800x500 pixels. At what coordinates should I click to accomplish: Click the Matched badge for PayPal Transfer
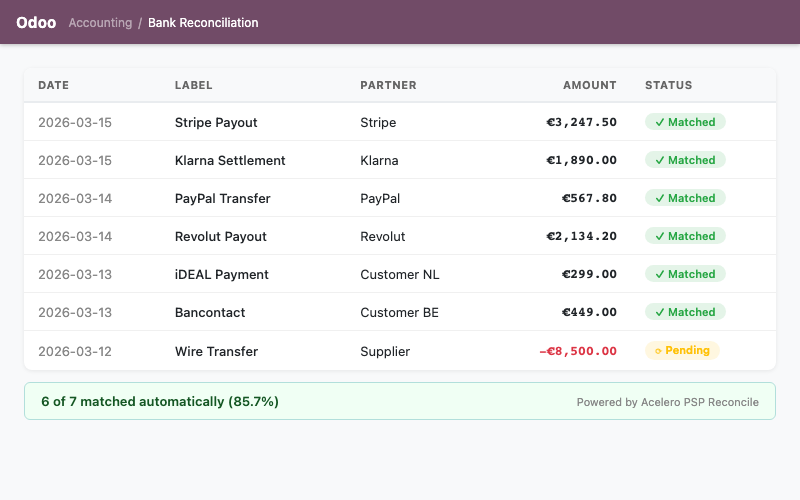pos(685,198)
